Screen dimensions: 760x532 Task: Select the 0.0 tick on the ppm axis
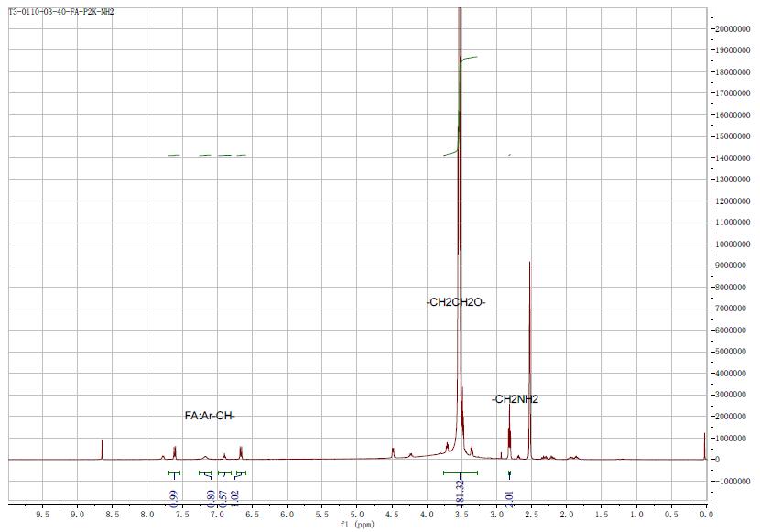tap(705, 515)
